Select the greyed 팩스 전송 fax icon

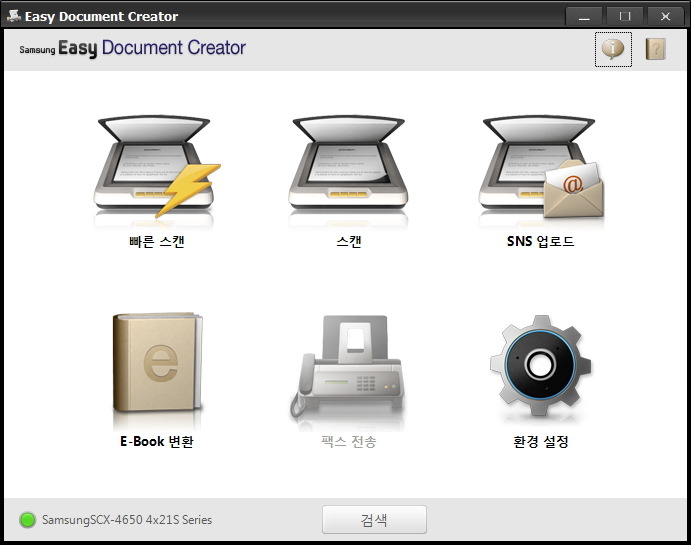coord(348,369)
